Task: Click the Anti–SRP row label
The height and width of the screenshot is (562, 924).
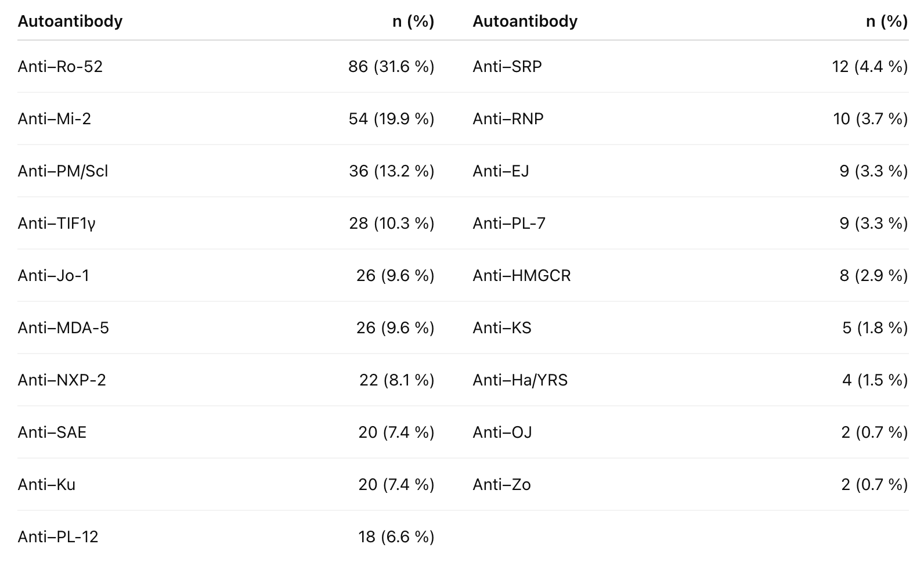Action: (x=507, y=67)
